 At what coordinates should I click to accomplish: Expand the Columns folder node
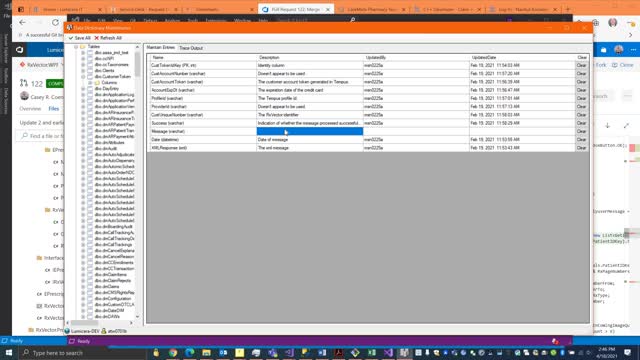pyautogui.click(x=90, y=83)
